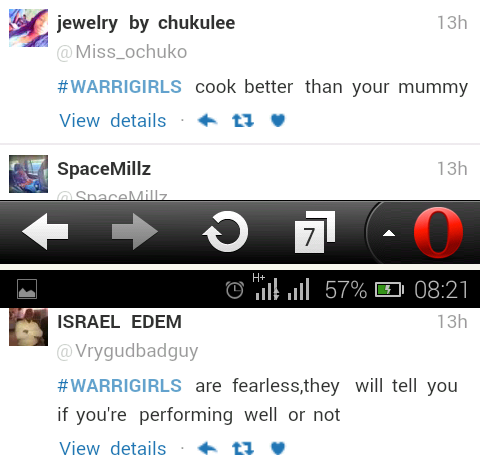Favorite the cook better than mummy tweet
This screenshot has height=470, width=480.
[x=278, y=120]
